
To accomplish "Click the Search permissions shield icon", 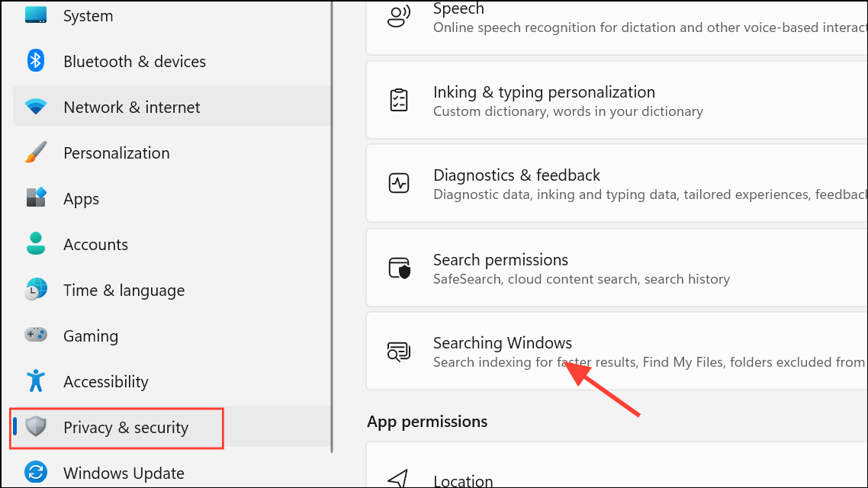I will 398,268.
